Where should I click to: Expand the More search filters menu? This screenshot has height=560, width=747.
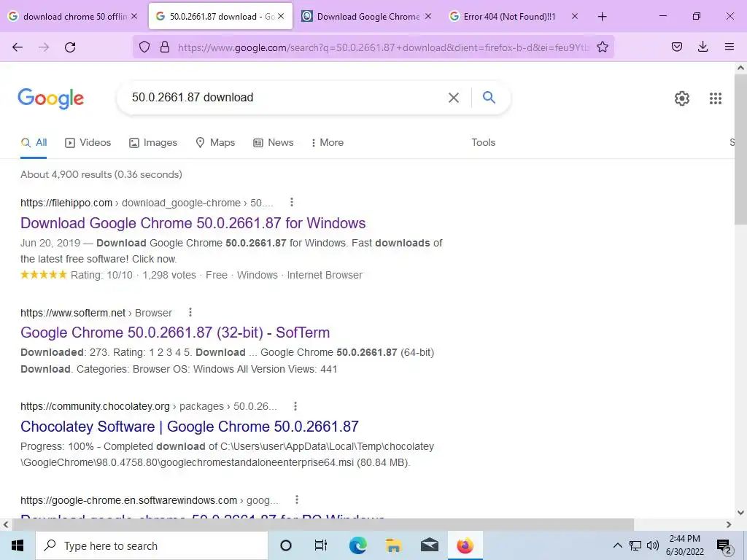[327, 142]
